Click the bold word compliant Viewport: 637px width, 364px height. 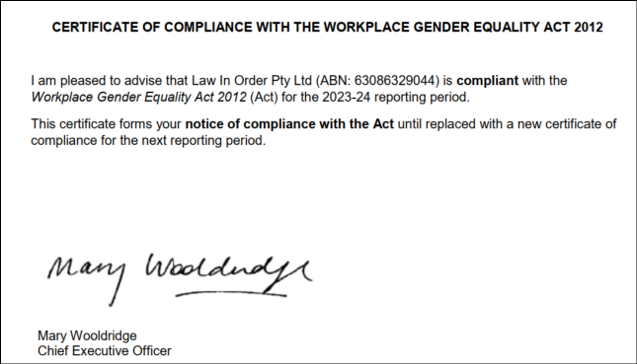click(487, 81)
